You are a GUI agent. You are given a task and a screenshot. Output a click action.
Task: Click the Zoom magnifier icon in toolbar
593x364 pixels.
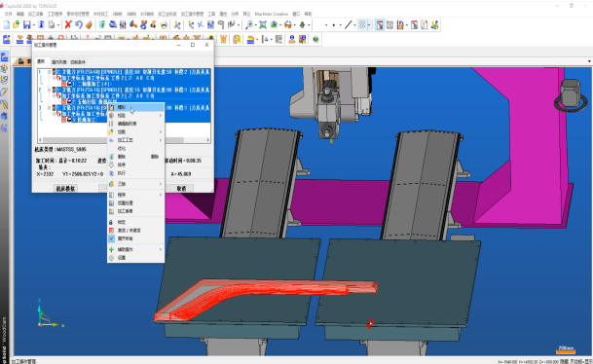tap(249, 25)
